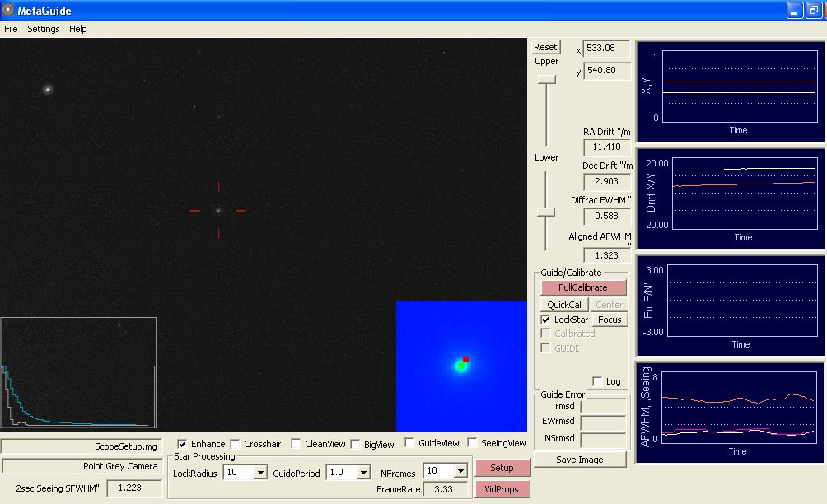This screenshot has height=504, width=827.
Task: Open the GuidePeriod dropdown
Action: 362,473
